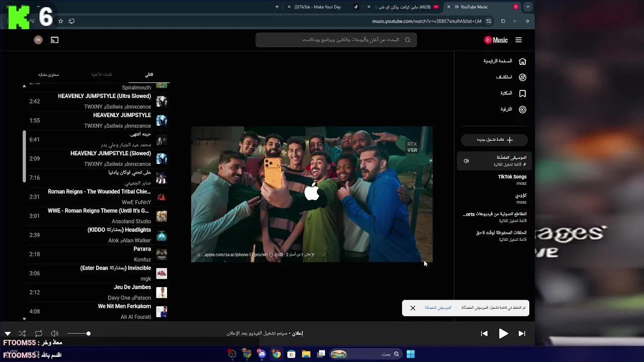Bookmark this page with star icon
The image size is (644, 362).
click(x=61, y=21)
